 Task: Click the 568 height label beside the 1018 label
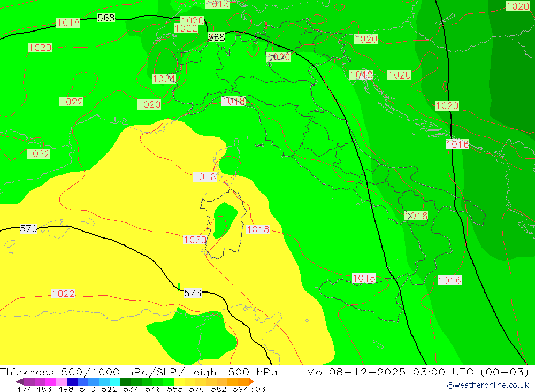[106, 18]
